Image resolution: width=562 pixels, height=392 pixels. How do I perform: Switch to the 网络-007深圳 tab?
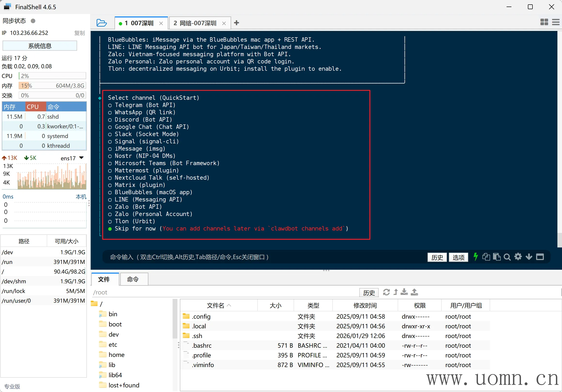(x=195, y=23)
